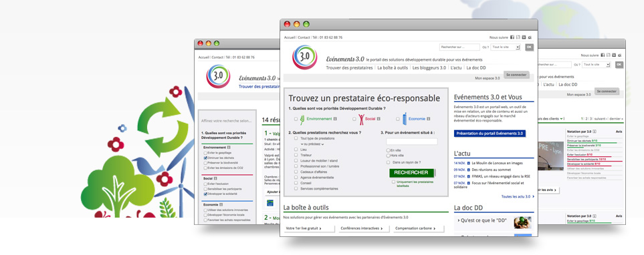Click plus icon beside Des réunions au sommet
The height and width of the screenshot is (255, 644).
(469, 170)
